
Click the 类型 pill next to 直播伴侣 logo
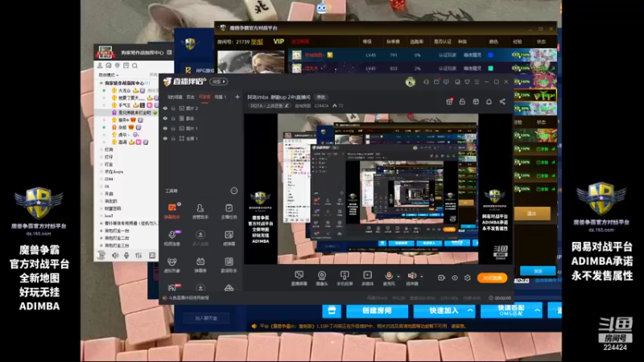pyautogui.click(x=218, y=82)
